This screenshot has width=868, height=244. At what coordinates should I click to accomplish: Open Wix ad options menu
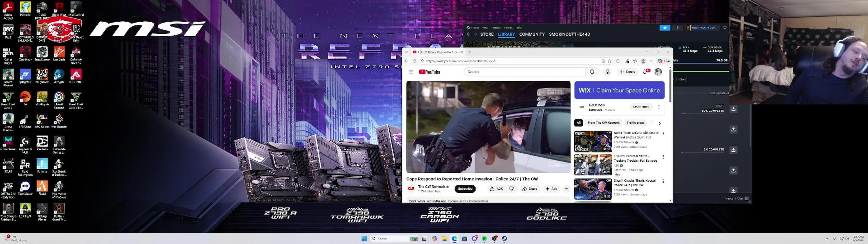tap(659, 107)
